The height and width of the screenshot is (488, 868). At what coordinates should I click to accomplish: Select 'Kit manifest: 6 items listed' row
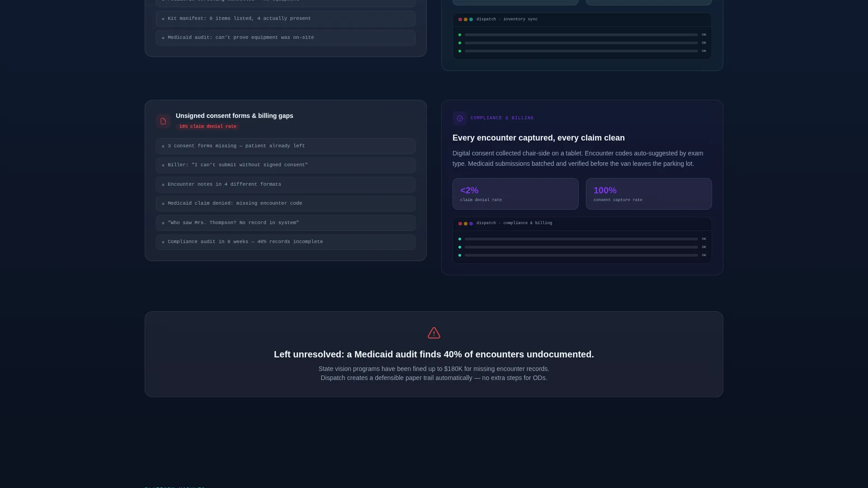point(286,19)
